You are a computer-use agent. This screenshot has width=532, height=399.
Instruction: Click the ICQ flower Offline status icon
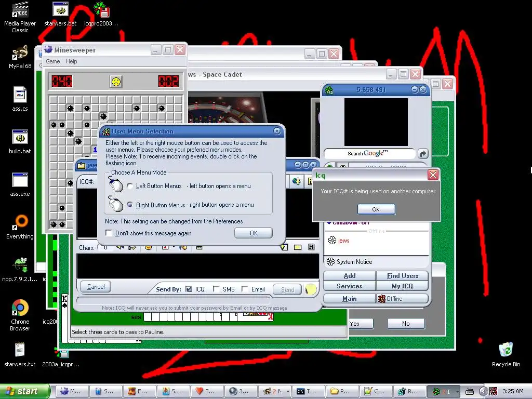tap(381, 299)
